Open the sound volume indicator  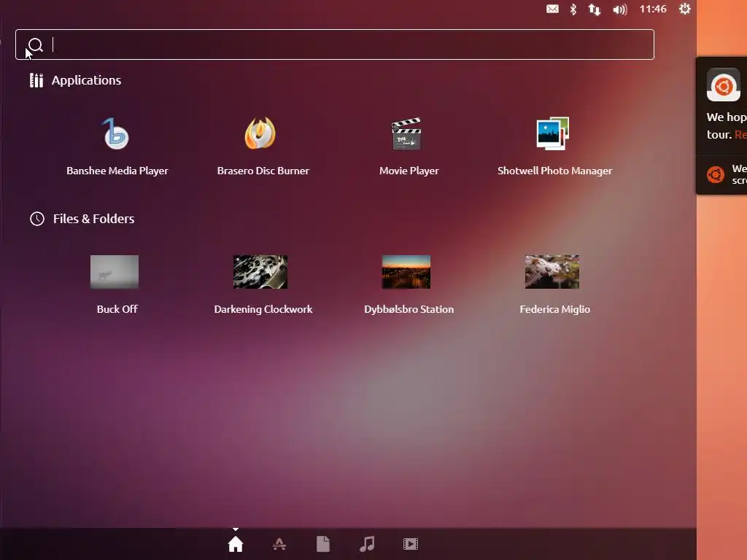click(620, 9)
